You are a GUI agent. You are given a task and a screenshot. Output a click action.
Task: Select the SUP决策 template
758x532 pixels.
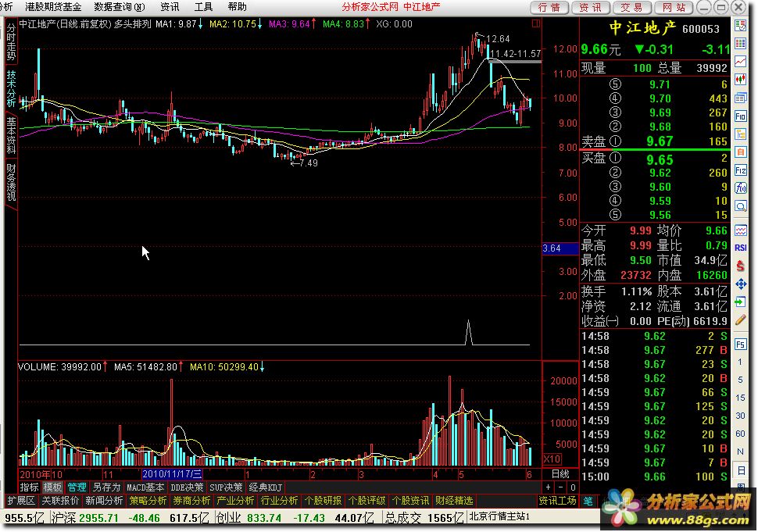227,487
